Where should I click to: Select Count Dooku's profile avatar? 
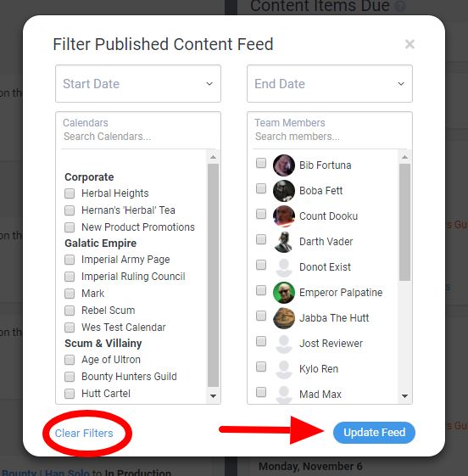point(284,216)
